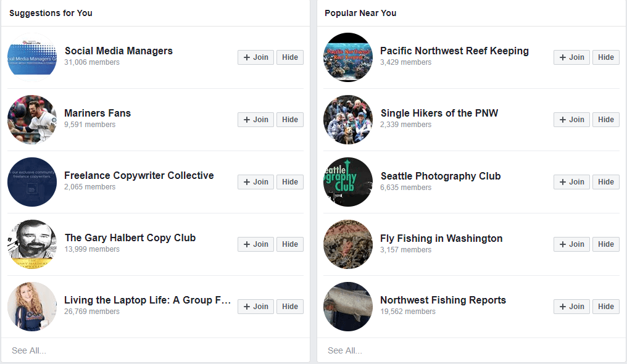Open the Single Hikers of the PNW photo
This screenshot has height=364, width=627.
(347, 120)
